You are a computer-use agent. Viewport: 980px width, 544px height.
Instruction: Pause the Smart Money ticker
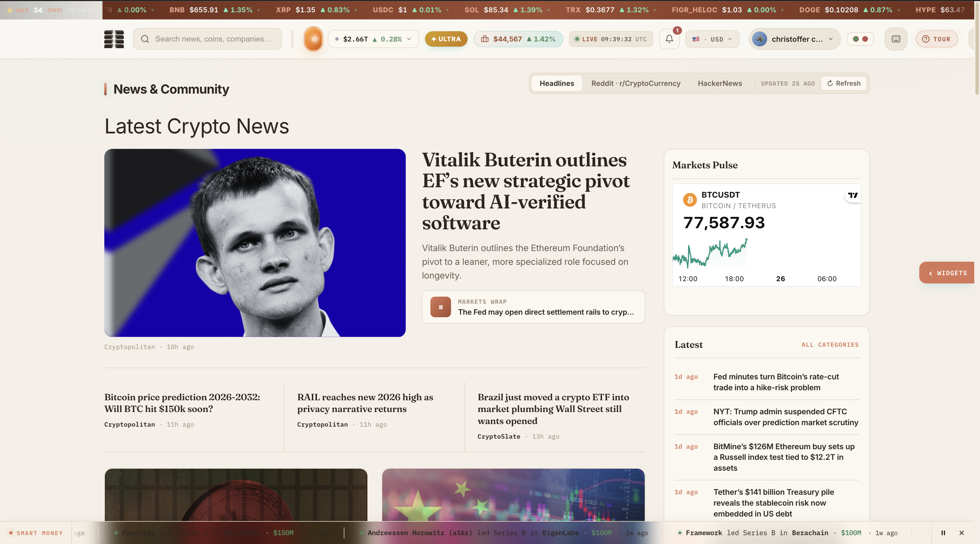(943, 533)
